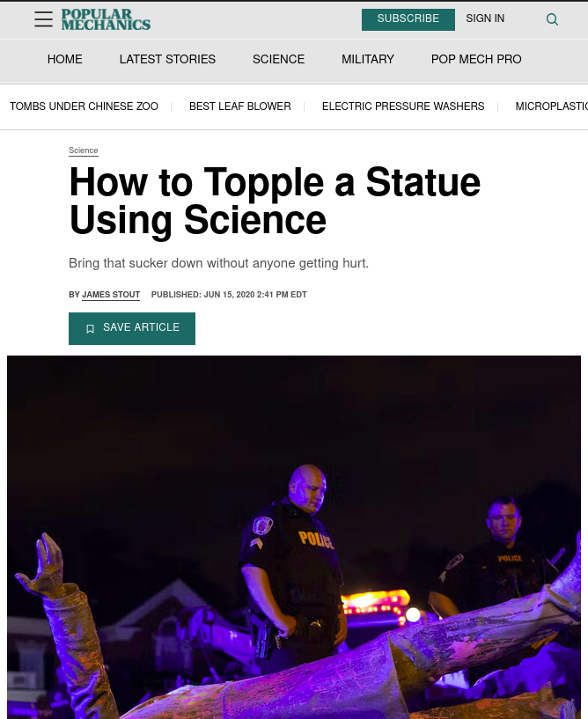Image resolution: width=588 pixels, height=719 pixels.
Task: Open Tombs Under Chinese Zoo trending link
Action: point(84,106)
